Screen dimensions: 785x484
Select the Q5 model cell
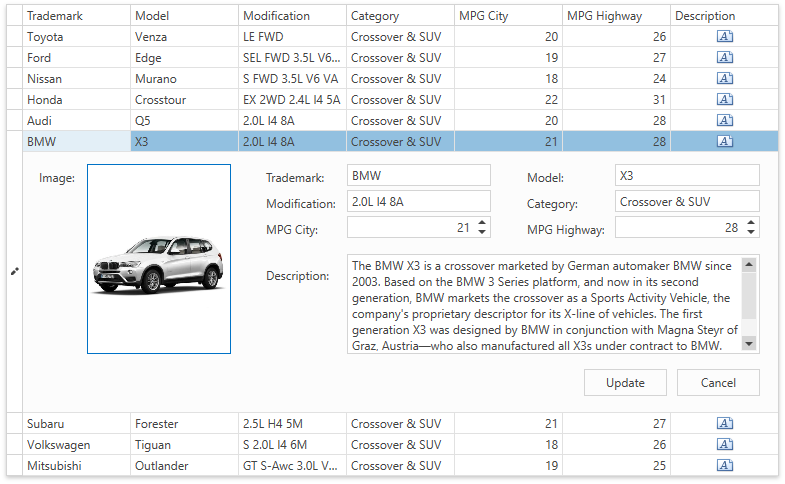pyautogui.click(x=184, y=121)
